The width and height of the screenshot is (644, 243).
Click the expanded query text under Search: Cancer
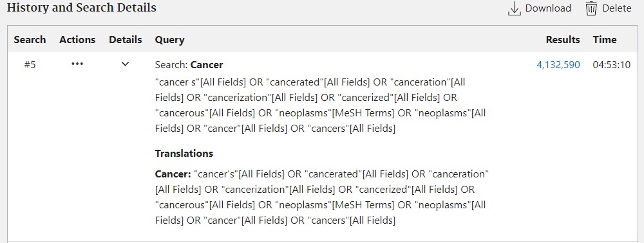[x=320, y=105]
